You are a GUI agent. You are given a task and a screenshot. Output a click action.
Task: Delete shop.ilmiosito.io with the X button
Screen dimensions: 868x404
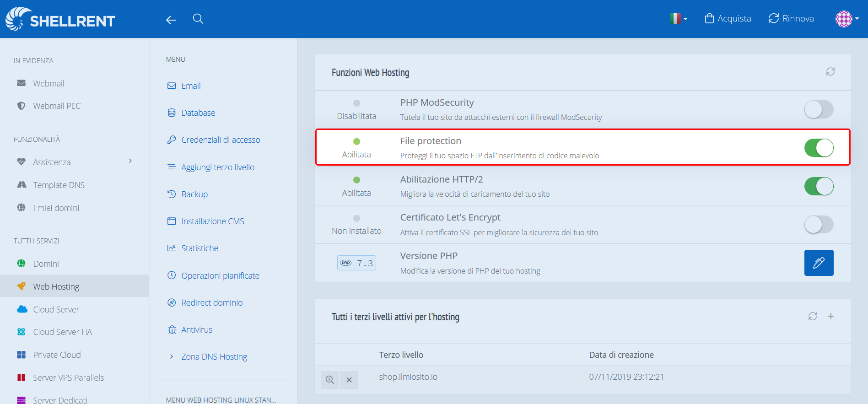point(349,380)
